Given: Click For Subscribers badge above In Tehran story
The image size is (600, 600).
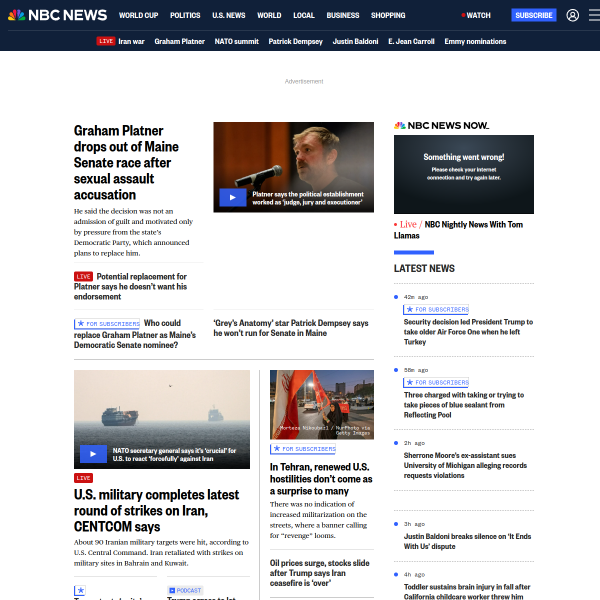Looking at the screenshot, I should pos(303,449).
